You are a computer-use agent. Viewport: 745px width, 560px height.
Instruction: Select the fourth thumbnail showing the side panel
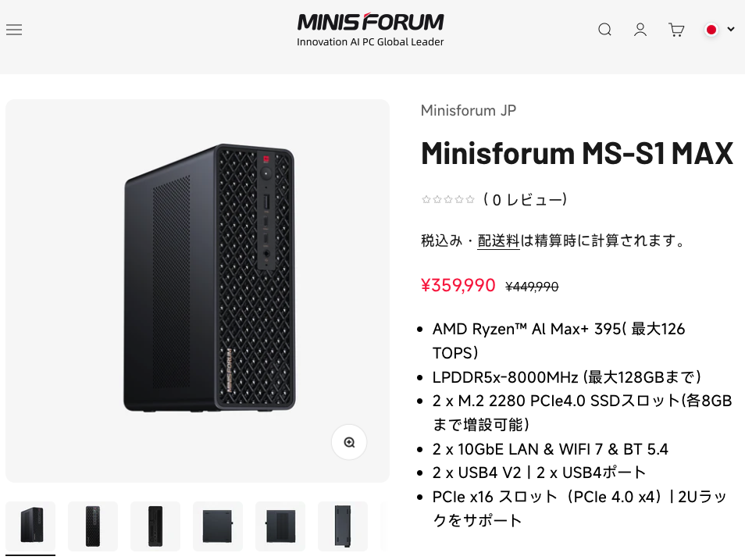pyautogui.click(x=218, y=526)
